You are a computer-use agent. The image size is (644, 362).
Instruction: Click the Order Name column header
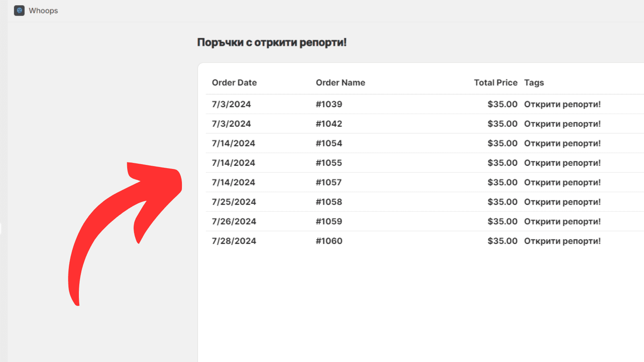(340, 82)
